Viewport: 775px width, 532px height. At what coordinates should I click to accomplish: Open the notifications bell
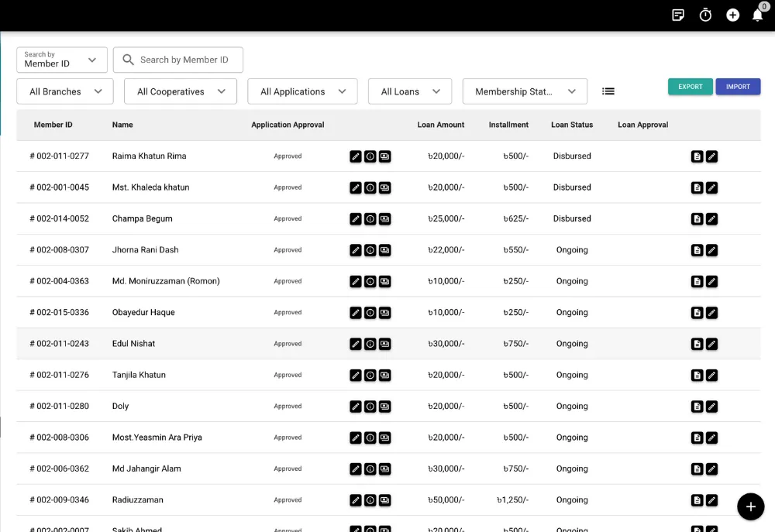click(x=758, y=15)
